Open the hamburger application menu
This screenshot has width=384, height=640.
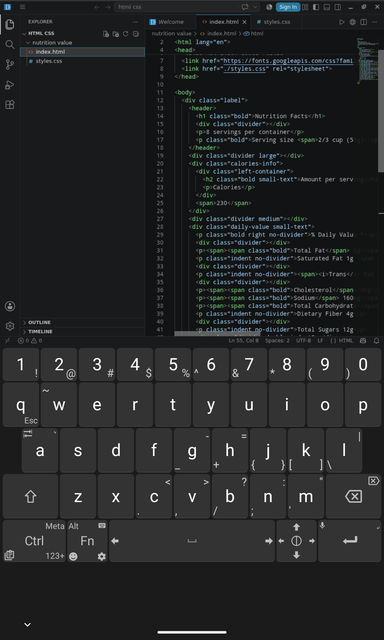(x=22, y=7)
